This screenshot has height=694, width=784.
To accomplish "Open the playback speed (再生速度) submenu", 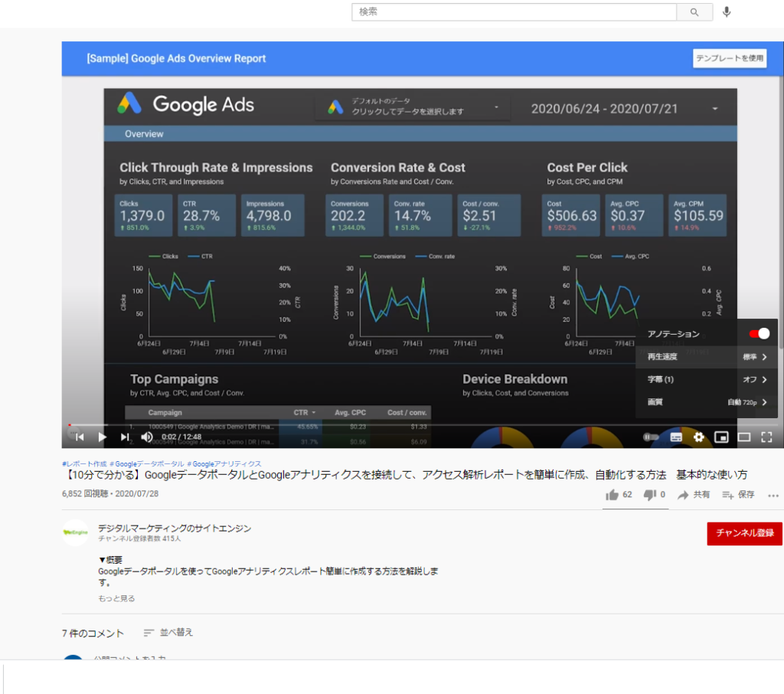I will pos(706,357).
